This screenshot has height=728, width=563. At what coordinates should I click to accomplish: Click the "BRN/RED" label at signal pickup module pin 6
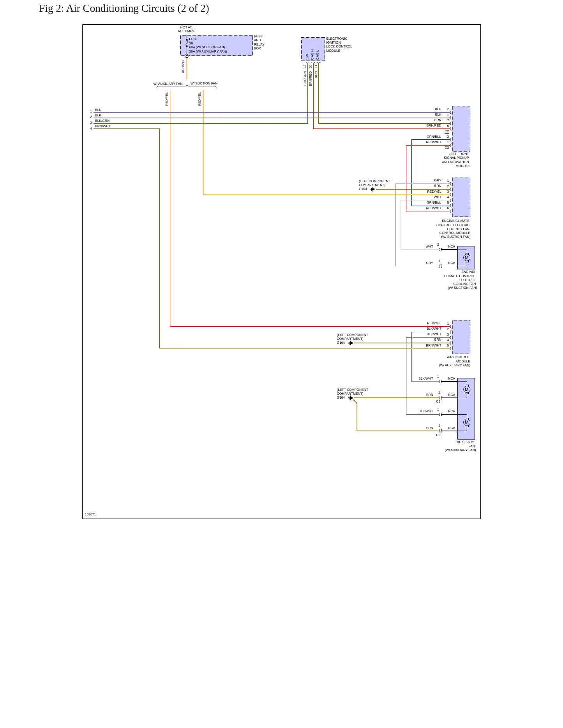[x=434, y=126]
